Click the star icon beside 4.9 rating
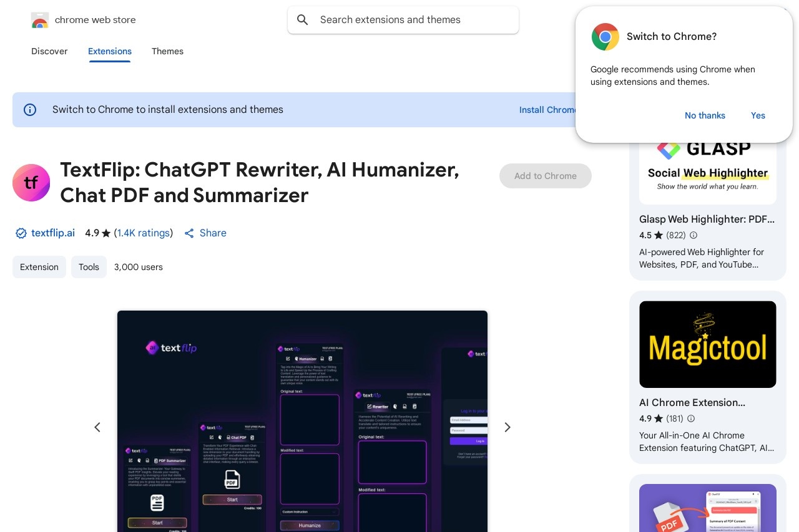The image size is (799, 532). coord(106,233)
